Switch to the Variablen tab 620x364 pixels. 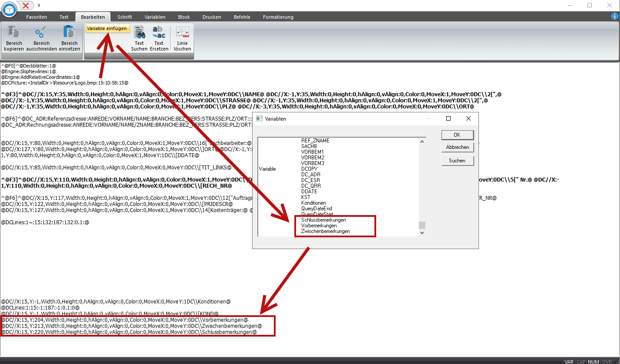[155, 17]
